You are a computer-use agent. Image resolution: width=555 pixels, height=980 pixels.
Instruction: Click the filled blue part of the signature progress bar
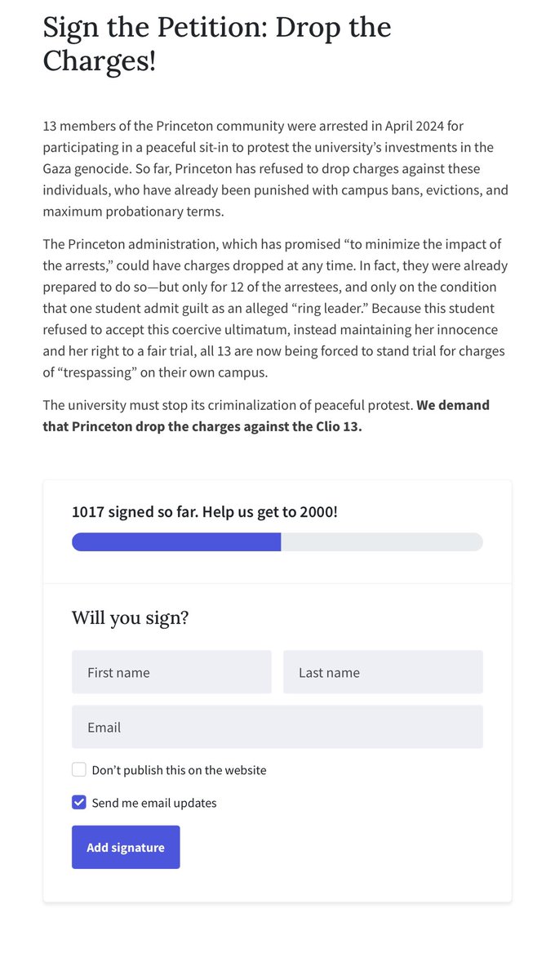tap(176, 542)
